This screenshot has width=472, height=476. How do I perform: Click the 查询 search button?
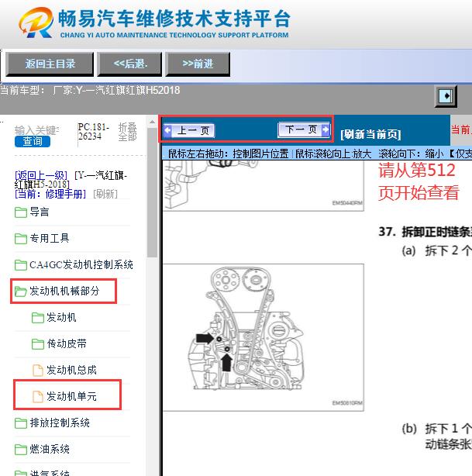pyautogui.click(x=33, y=141)
